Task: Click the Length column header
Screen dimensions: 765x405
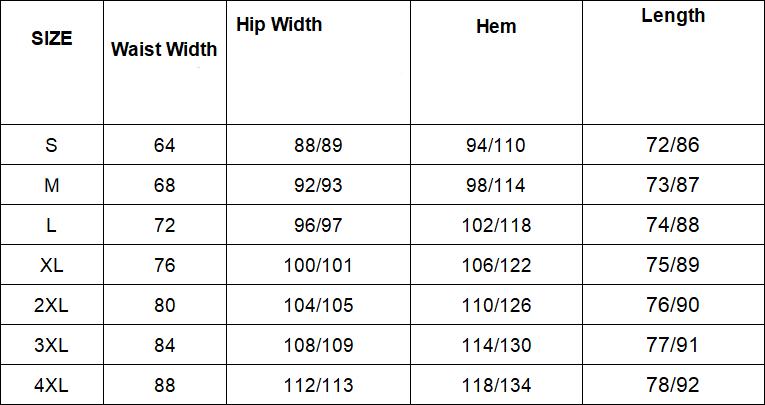Action: 673,15
